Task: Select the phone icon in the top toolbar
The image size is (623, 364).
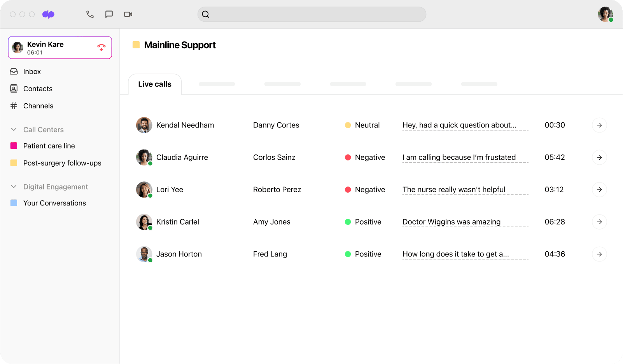Action: coord(90,14)
